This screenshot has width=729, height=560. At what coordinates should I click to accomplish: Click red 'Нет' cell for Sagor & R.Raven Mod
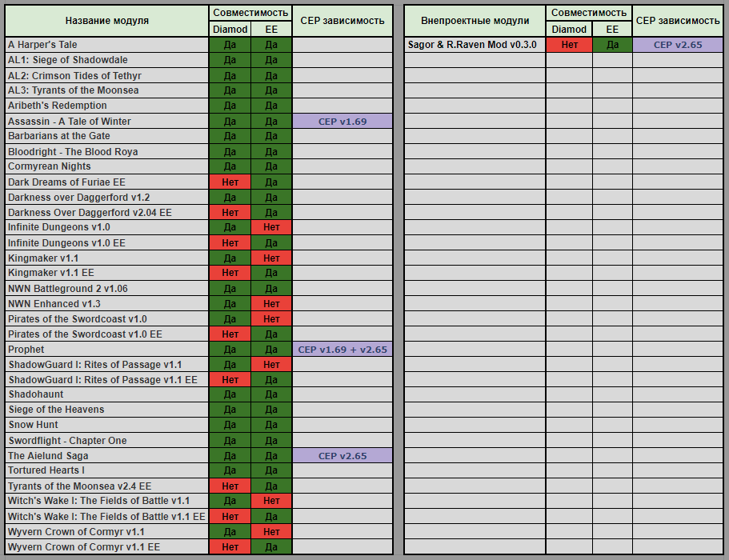570,45
